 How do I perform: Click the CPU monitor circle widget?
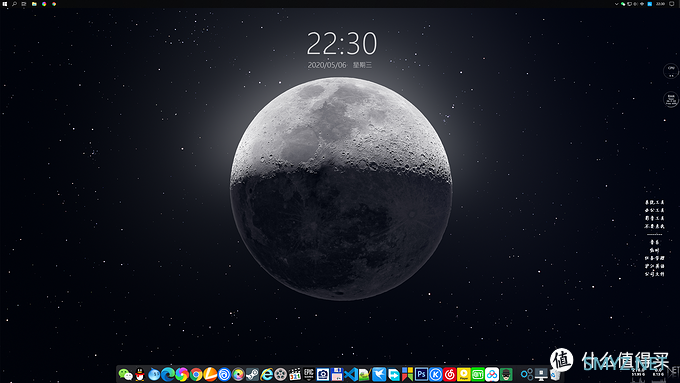pyautogui.click(x=671, y=71)
